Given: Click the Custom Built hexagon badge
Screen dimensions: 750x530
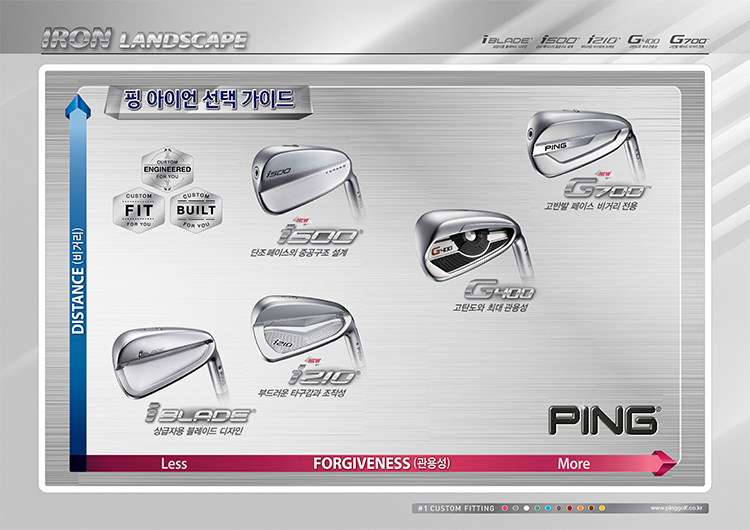Looking at the screenshot, I should click(196, 209).
